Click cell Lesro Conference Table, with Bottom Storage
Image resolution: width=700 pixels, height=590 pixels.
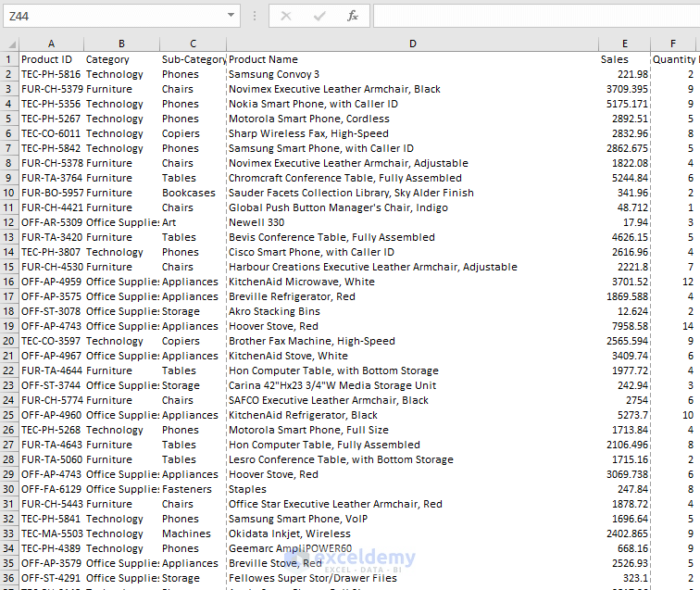tap(413, 459)
